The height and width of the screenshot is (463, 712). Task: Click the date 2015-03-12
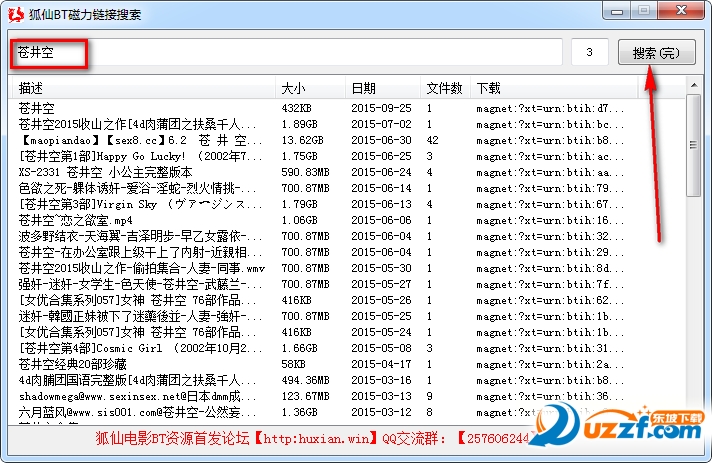tap(381, 413)
